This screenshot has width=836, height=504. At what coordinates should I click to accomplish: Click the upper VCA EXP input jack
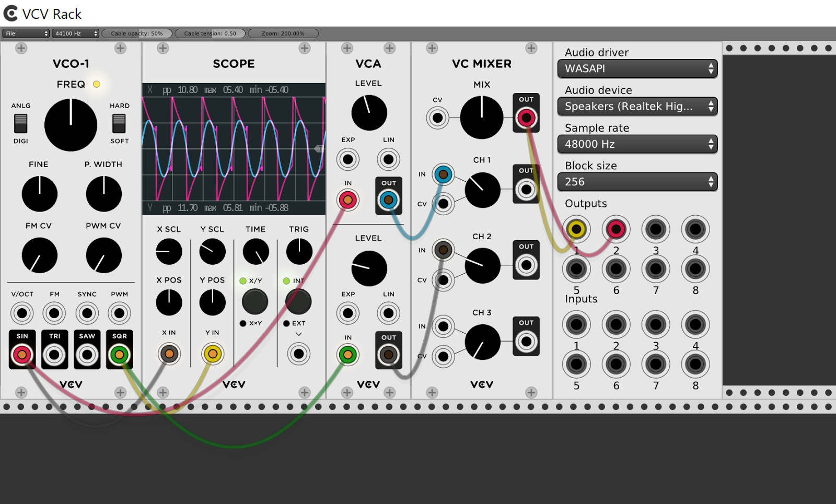(x=348, y=159)
